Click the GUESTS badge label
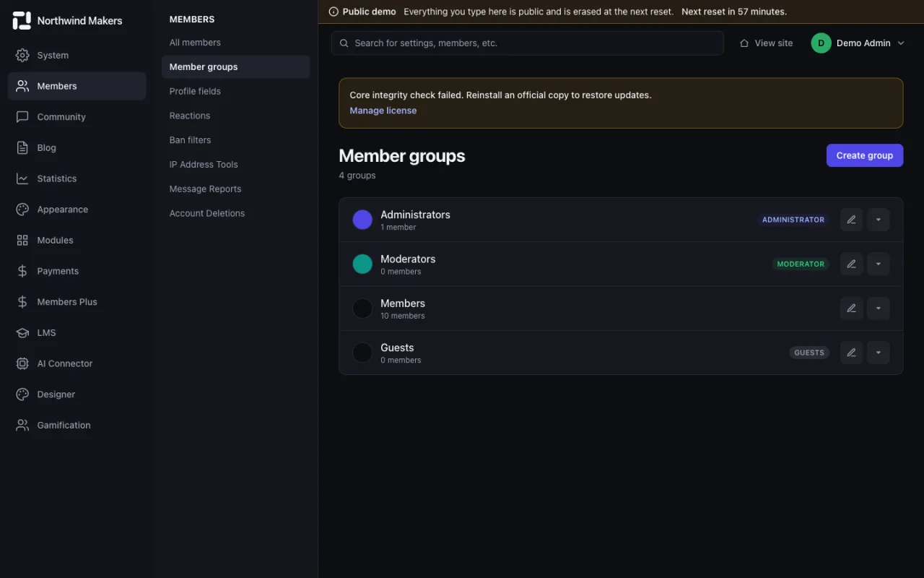The width and height of the screenshot is (924, 578). coord(809,353)
